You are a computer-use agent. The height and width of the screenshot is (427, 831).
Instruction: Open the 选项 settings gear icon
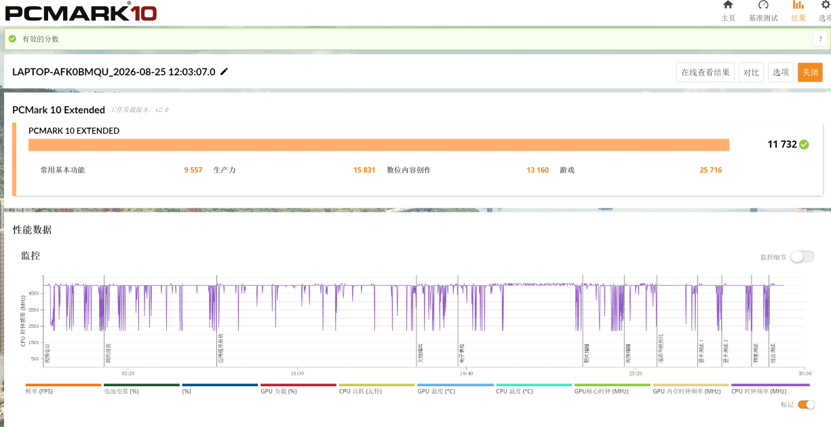(x=825, y=5)
